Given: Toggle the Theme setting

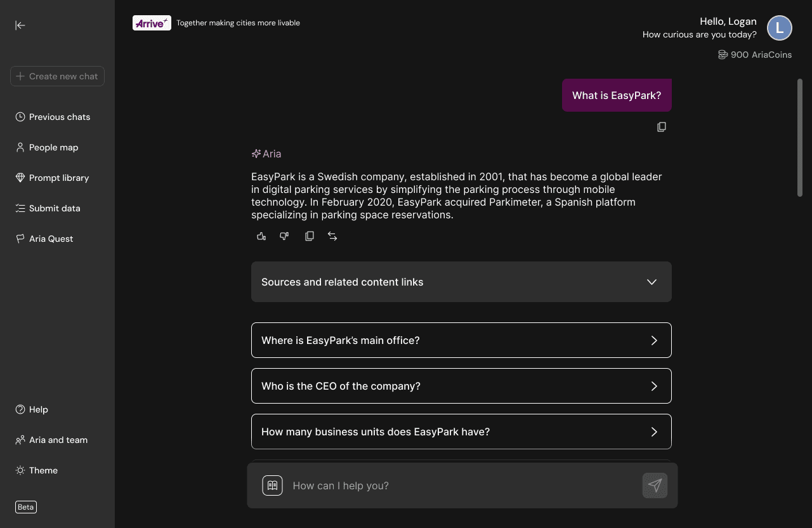Looking at the screenshot, I should pos(36,470).
